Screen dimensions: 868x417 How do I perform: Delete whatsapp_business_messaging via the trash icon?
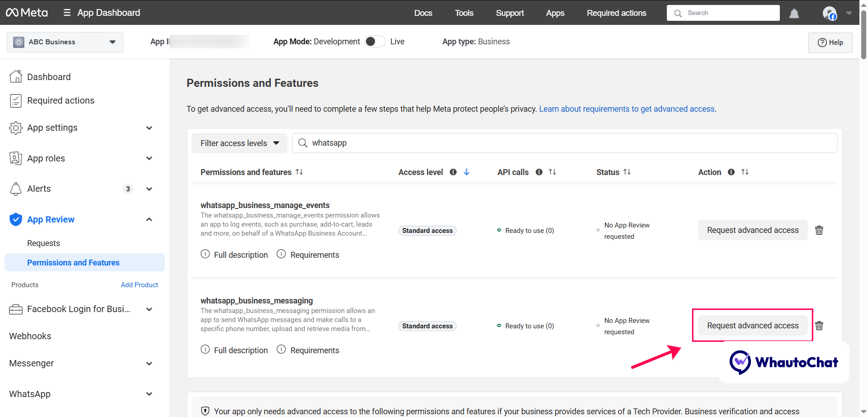(x=819, y=326)
